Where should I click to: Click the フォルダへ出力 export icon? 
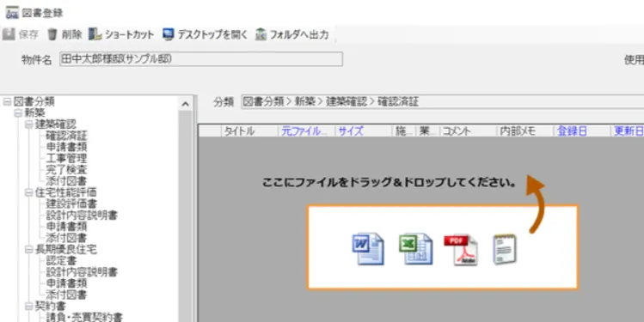pyautogui.click(x=261, y=34)
